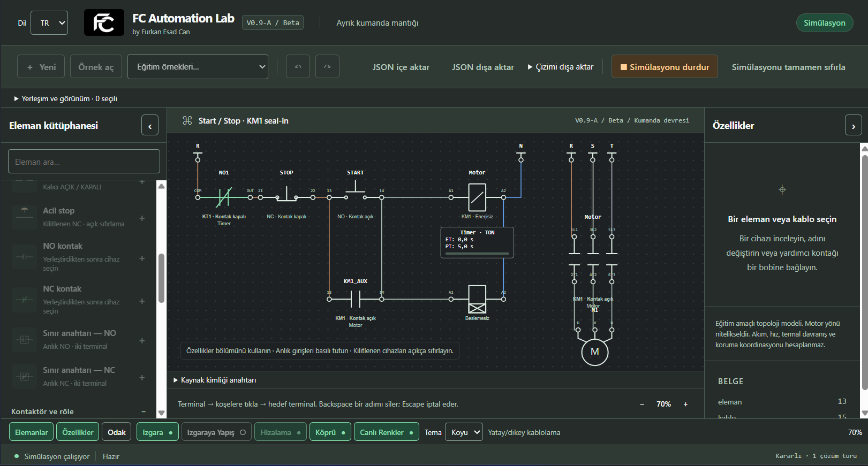Zoom out with the minus icon

642,404
